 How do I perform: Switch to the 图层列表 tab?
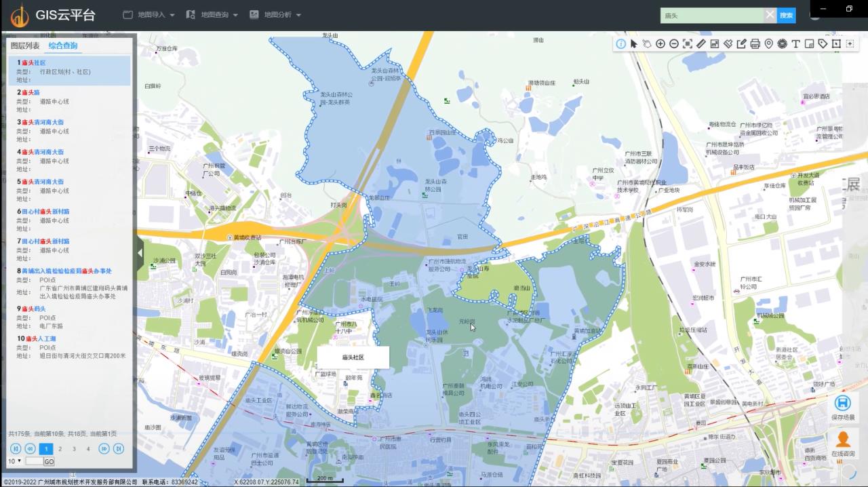(x=25, y=45)
